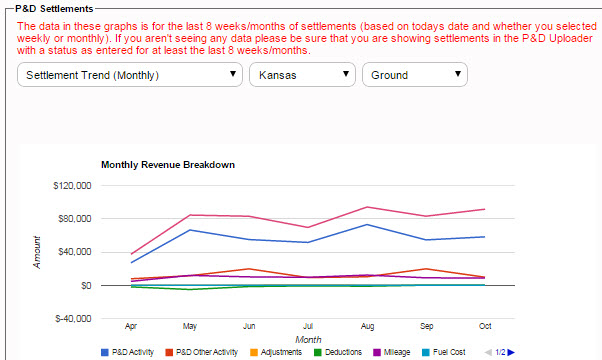The height and width of the screenshot is (360, 602).
Task: Click the 1/2 legend page indicator
Action: [500, 352]
